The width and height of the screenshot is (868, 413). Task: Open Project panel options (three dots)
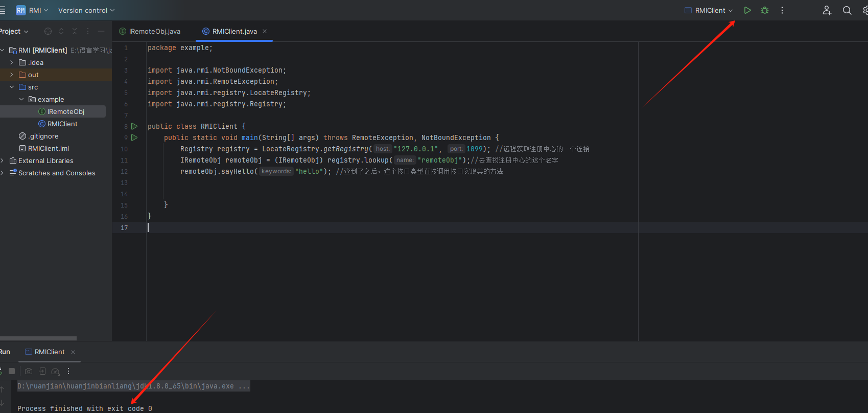[x=88, y=31]
